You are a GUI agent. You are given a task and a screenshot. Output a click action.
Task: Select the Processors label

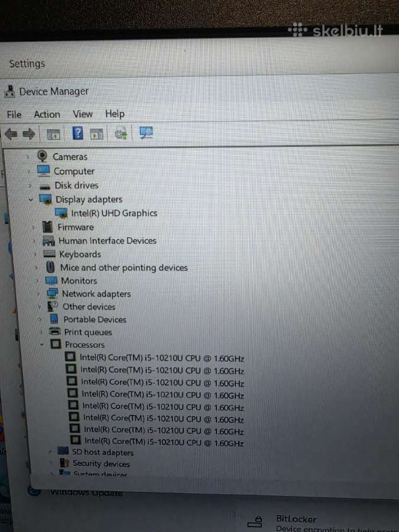[x=85, y=345]
